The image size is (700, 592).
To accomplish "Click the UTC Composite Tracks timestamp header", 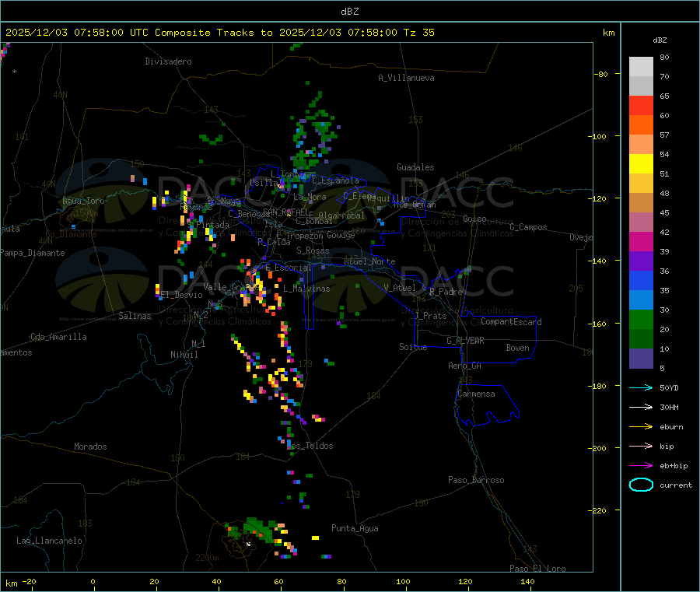I will click(219, 33).
